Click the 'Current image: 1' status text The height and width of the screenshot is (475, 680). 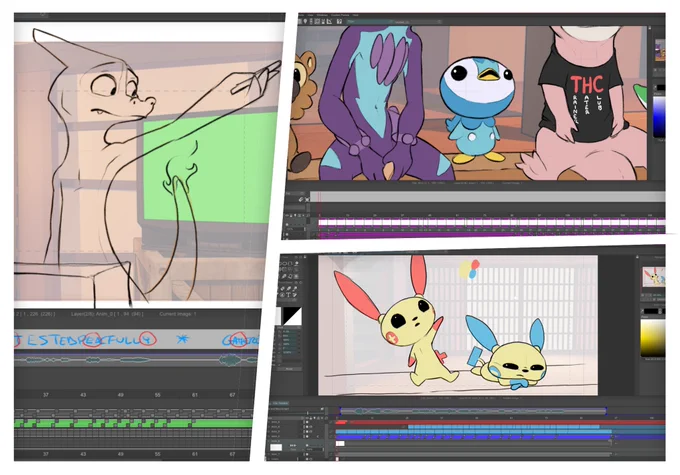click(x=178, y=314)
